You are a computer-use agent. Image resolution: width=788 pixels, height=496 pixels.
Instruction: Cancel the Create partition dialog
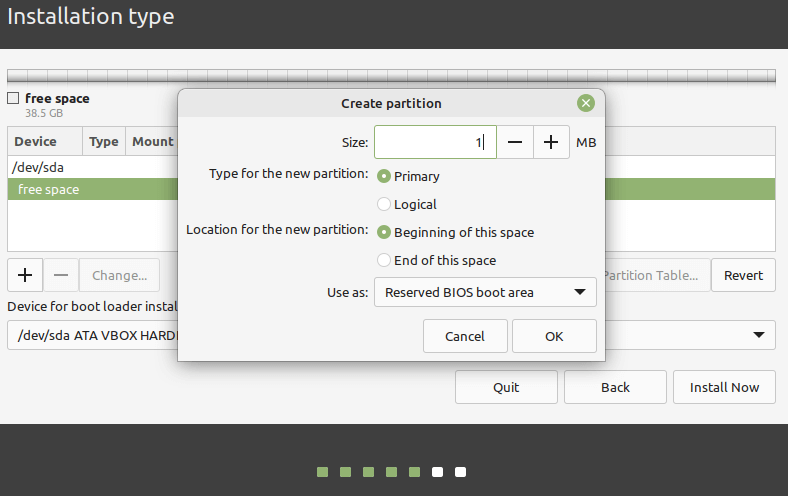pos(465,336)
